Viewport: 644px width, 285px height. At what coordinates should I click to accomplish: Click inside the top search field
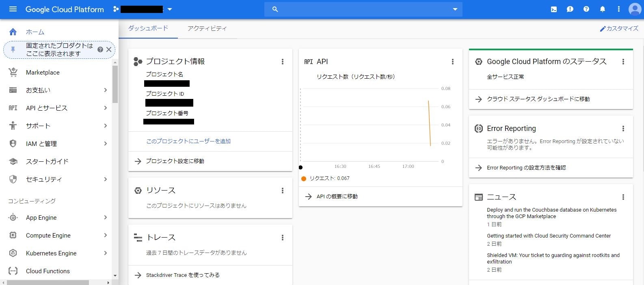(x=363, y=9)
